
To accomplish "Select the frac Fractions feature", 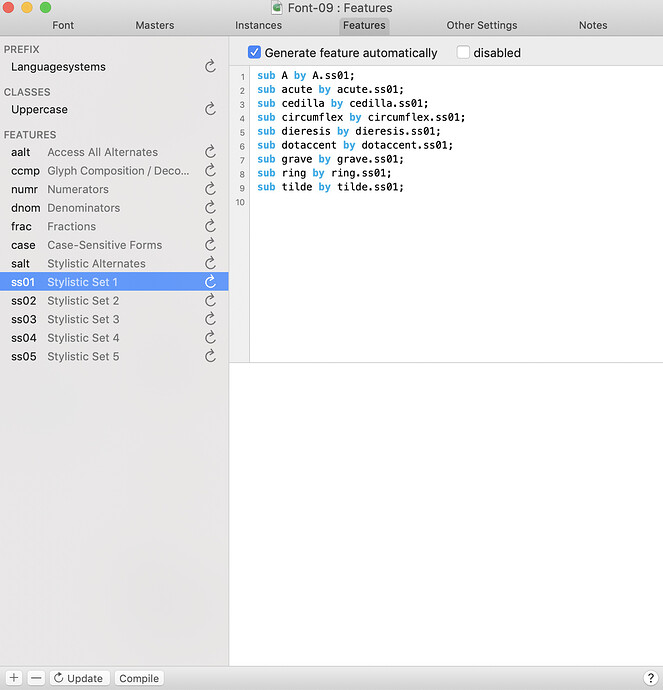I will pos(114,226).
